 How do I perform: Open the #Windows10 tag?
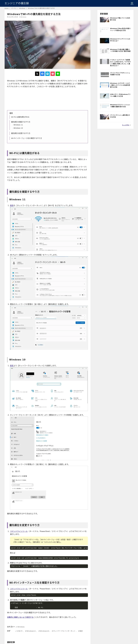click(44, 631)
